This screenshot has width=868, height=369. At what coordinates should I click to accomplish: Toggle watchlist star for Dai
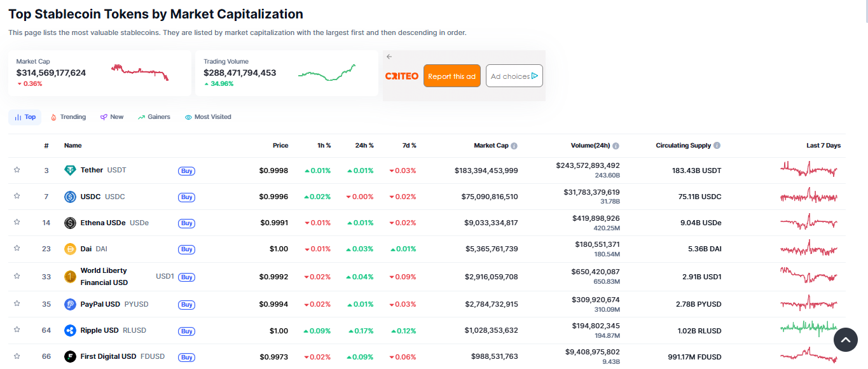tap(17, 249)
